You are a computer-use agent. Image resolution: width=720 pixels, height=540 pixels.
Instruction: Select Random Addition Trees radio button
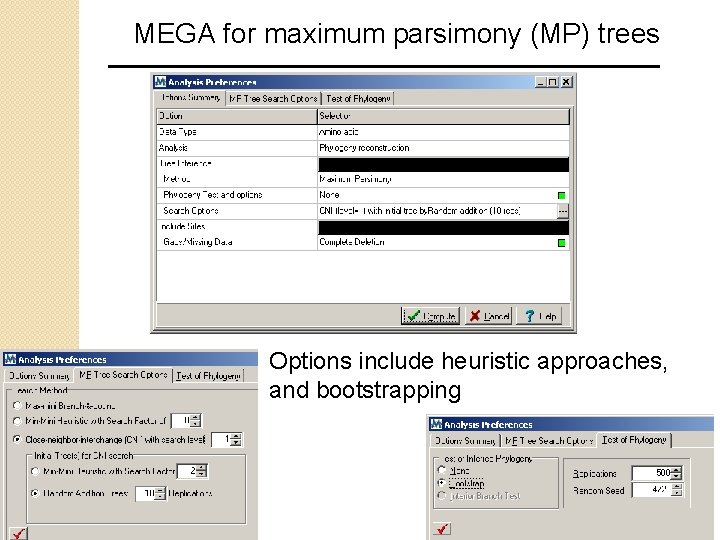point(35,494)
